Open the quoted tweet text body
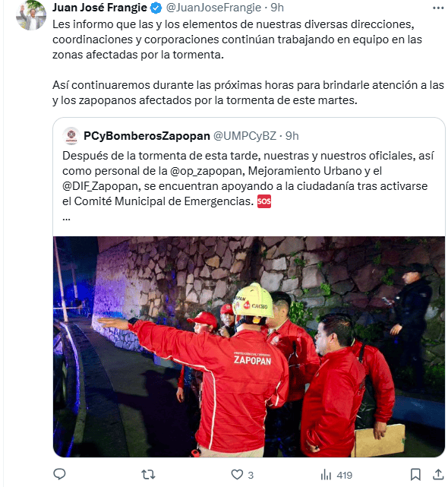 point(248,179)
